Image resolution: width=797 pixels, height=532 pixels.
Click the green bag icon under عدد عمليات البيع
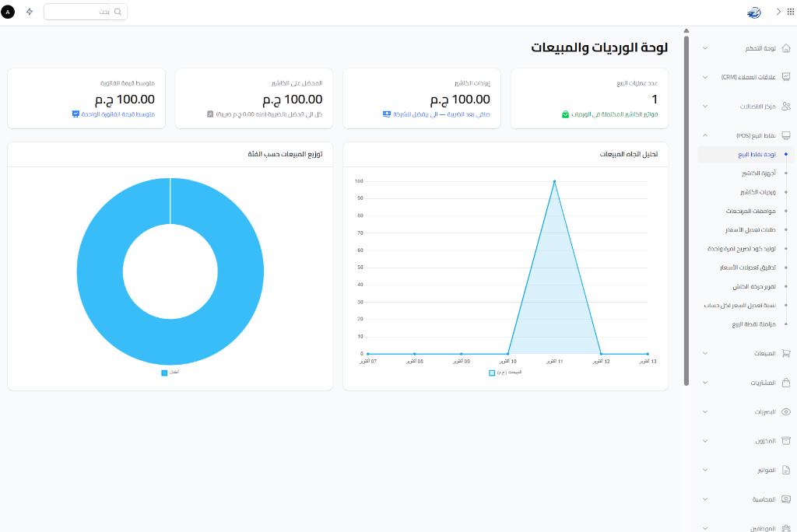click(x=565, y=114)
